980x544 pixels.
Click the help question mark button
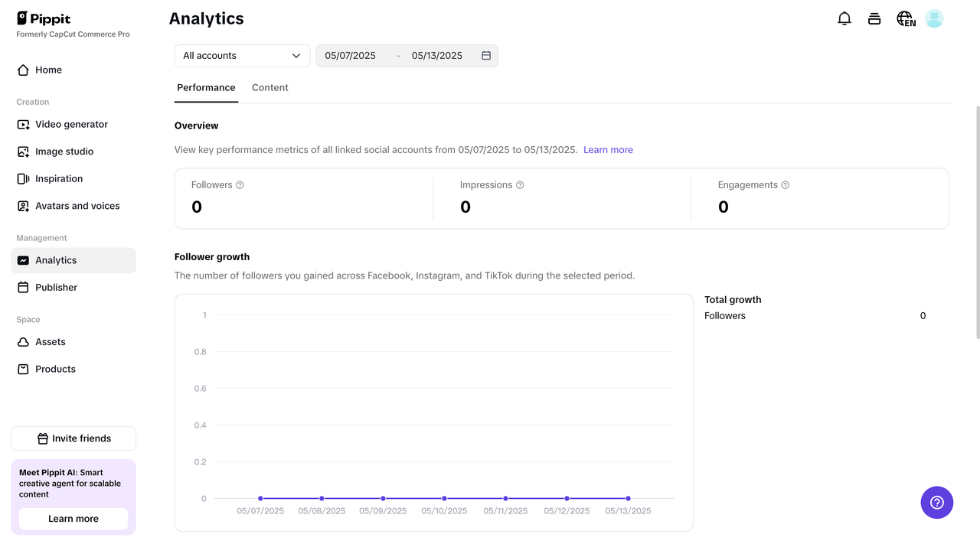tap(936, 503)
